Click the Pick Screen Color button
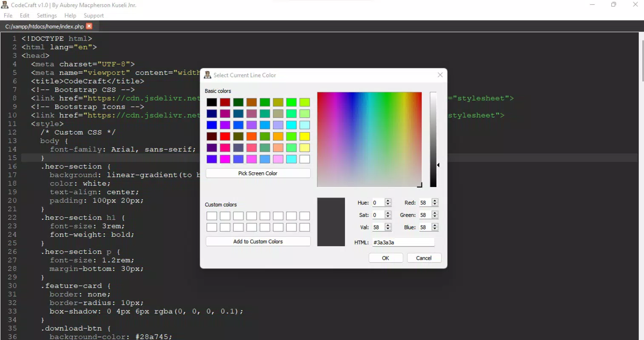This screenshot has height=340, width=644. click(258, 173)
